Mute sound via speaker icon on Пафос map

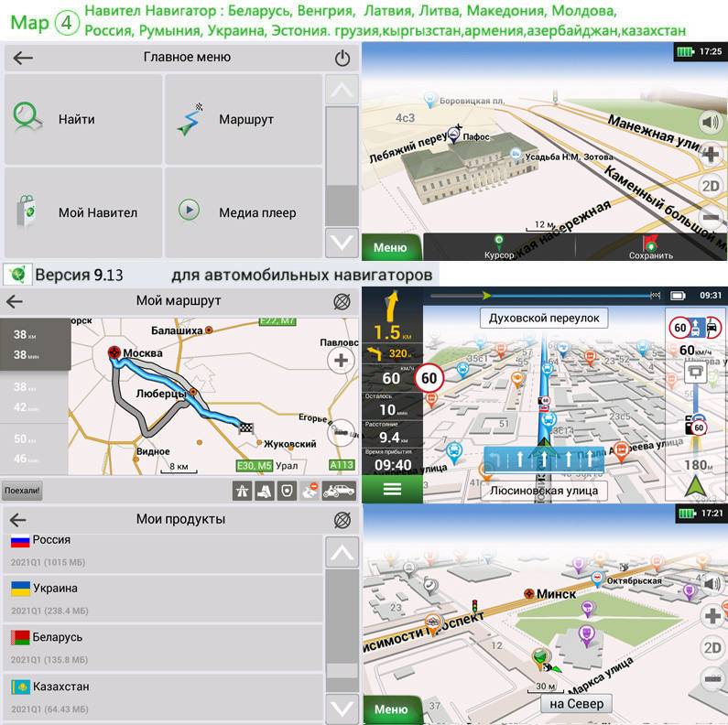click(711, 122)
